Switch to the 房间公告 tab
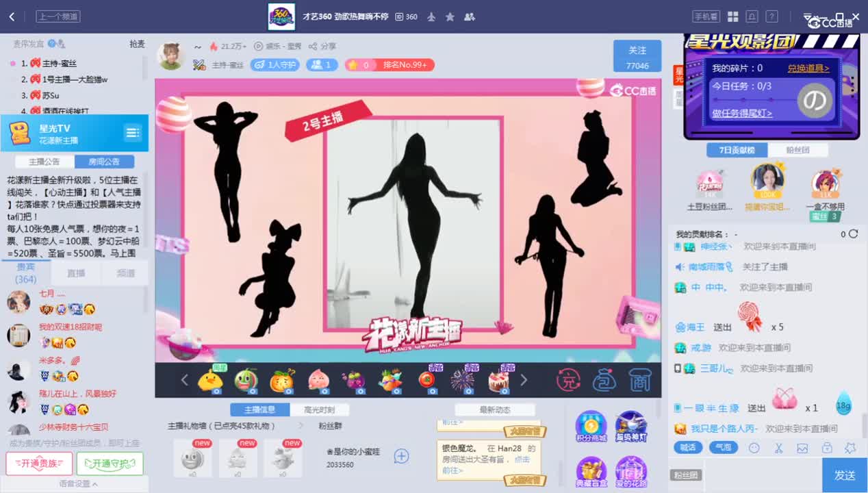 104,162
